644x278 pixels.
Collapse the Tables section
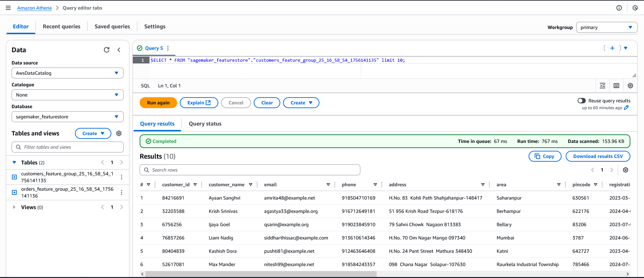[14, 162]
